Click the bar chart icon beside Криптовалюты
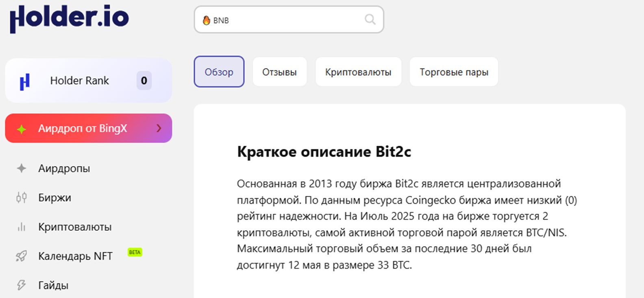Screen dimensions: 644x298 (22, 227)
